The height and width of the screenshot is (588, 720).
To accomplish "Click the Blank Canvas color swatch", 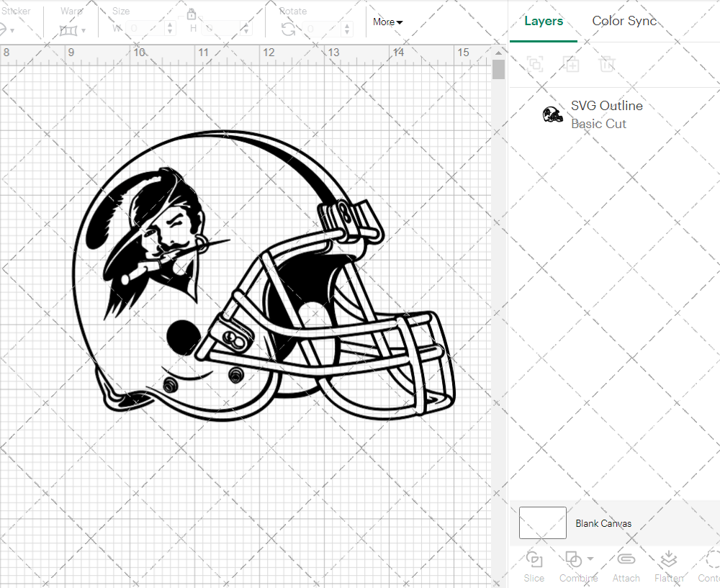I will 542,523.
